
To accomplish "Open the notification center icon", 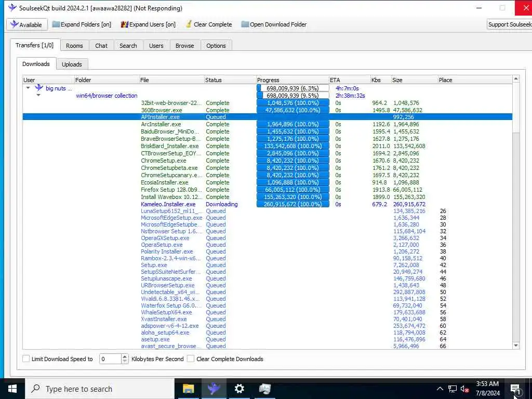I will coord(515,389).
